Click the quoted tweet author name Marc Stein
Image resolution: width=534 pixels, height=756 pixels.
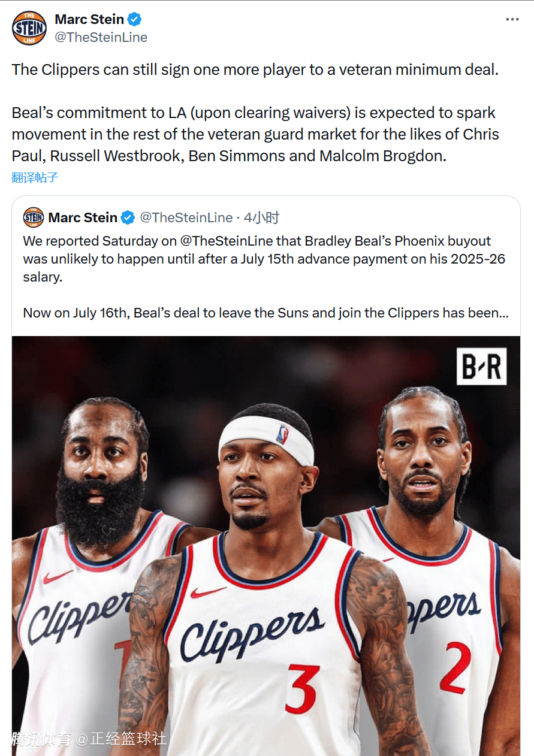(83, 217)
